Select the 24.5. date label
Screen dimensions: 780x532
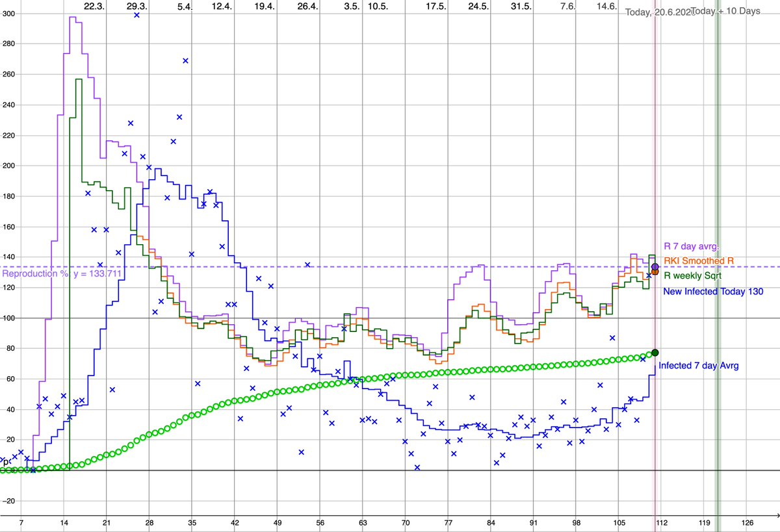(478, 6)
